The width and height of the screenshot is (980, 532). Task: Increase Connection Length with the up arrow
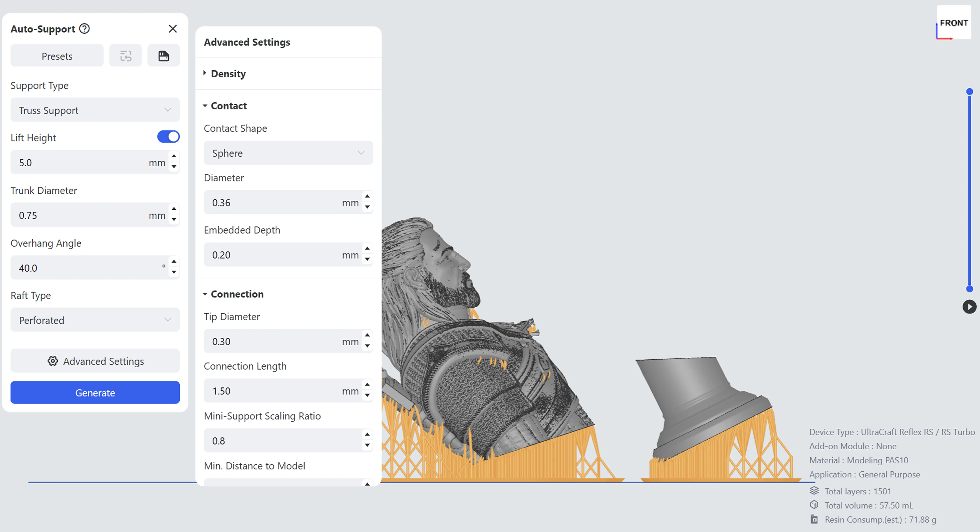coord(367,385)
